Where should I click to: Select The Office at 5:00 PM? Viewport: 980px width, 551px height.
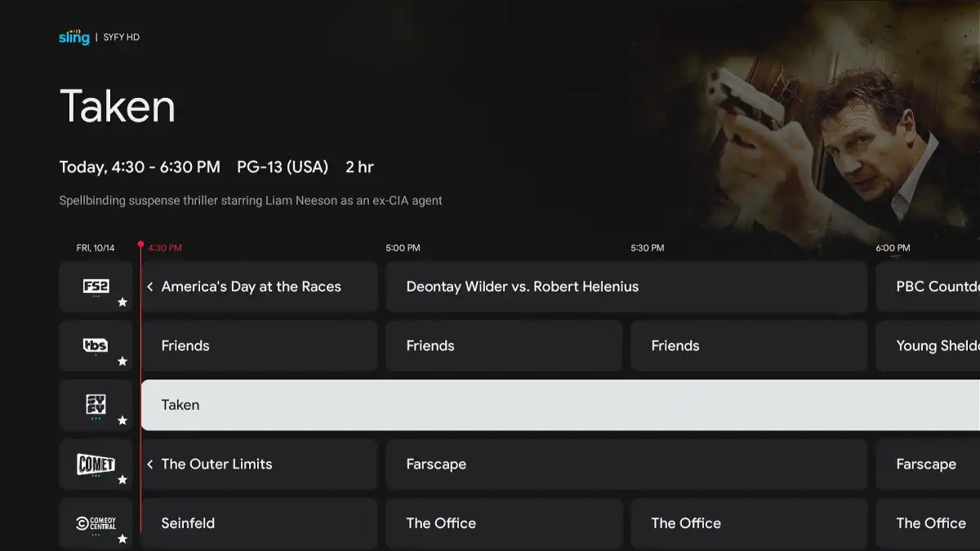tap(504, 523)
